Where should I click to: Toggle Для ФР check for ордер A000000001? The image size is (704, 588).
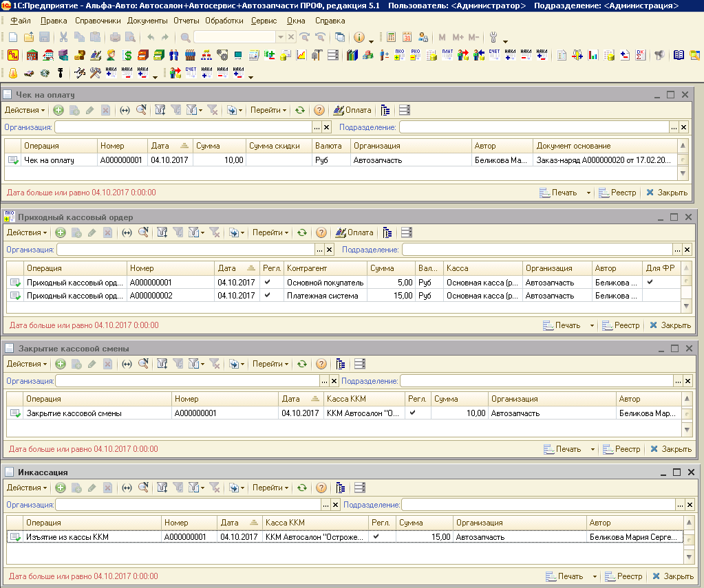pyautogui.click(x=650, y=282)
